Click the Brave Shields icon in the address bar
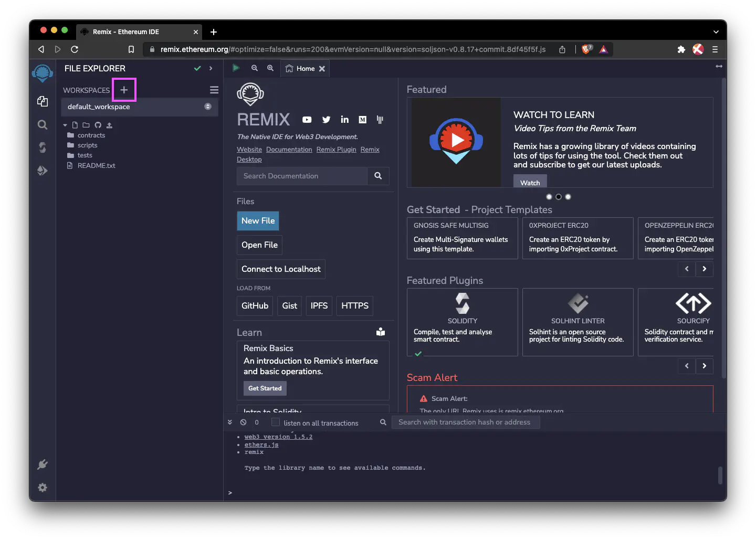Screen dimensions: 756x540 coord(587,49)
